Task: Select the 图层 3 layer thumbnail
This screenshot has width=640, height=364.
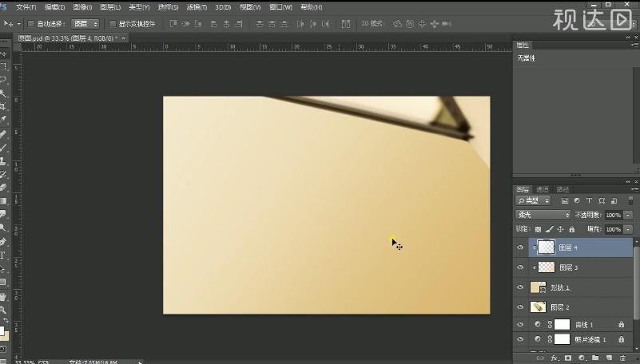Action: (x=547, y=267)
